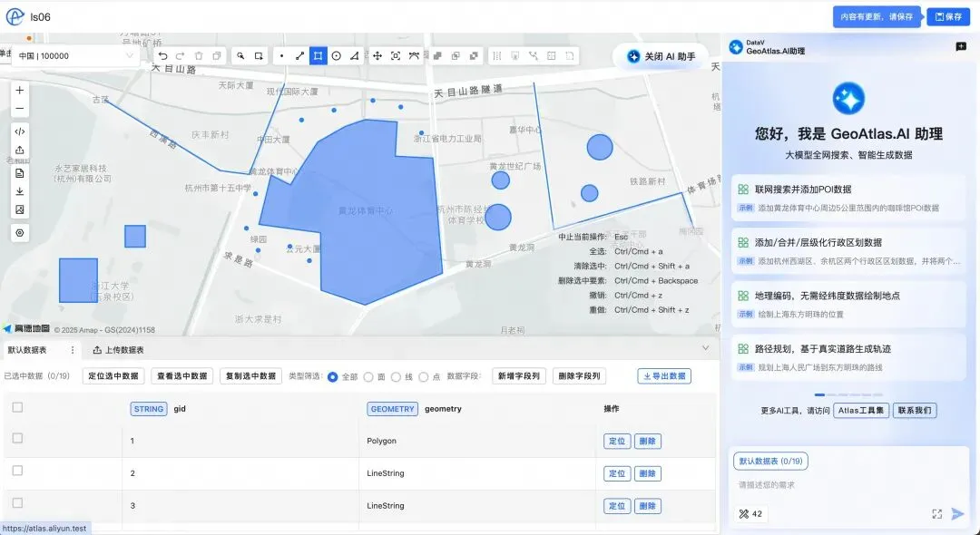Switch to the 默认数据表 tab

click(27, 350)
